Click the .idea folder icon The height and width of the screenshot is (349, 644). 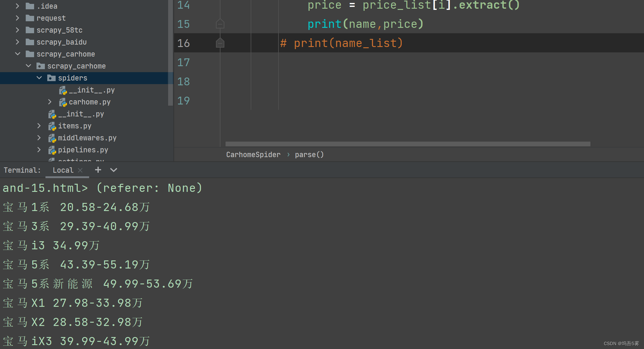[30, 6]
